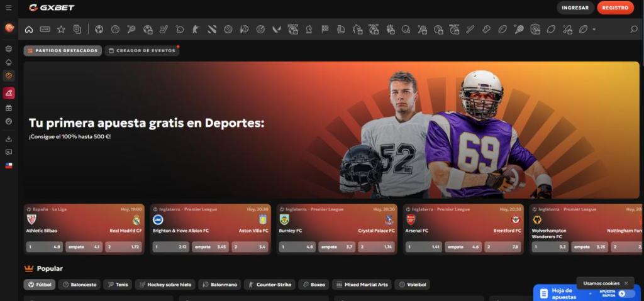Bet on Brighton vs Aston Villa empate 3.45

pos(210,247)
